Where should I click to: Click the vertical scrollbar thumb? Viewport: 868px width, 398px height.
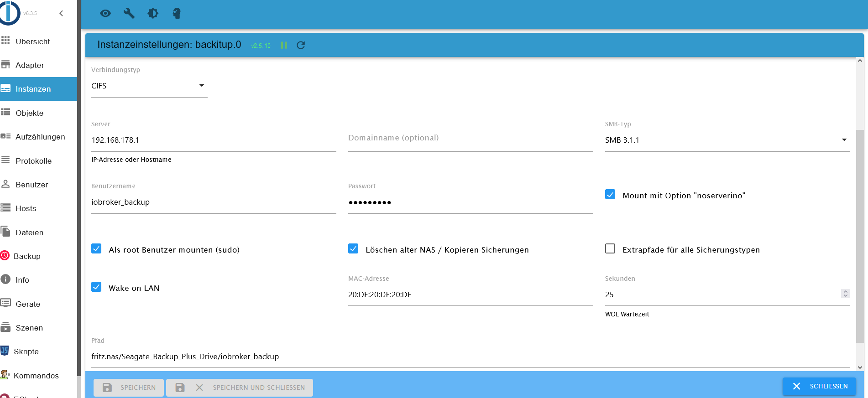point(860,236)
